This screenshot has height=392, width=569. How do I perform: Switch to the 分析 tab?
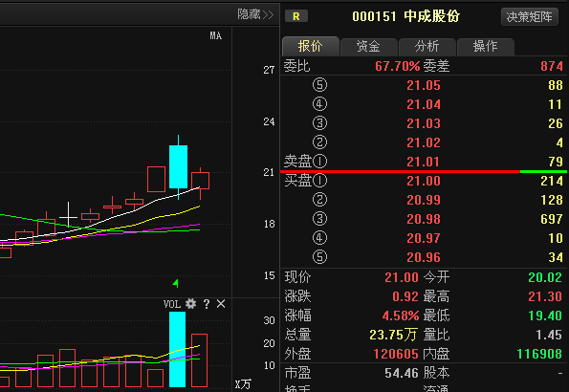[427, 47]
